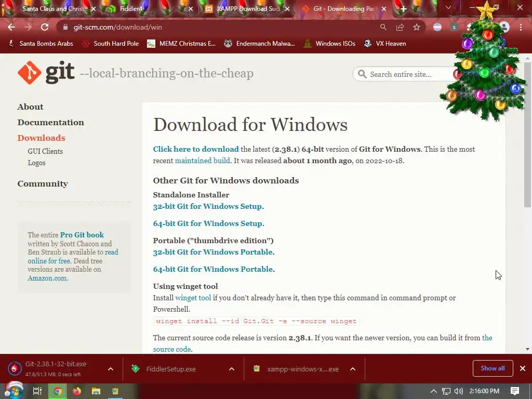The width and height of the screenshot is (532, 399).
Task: Close the Fiddler4 tab
Action: coord(191,9)
